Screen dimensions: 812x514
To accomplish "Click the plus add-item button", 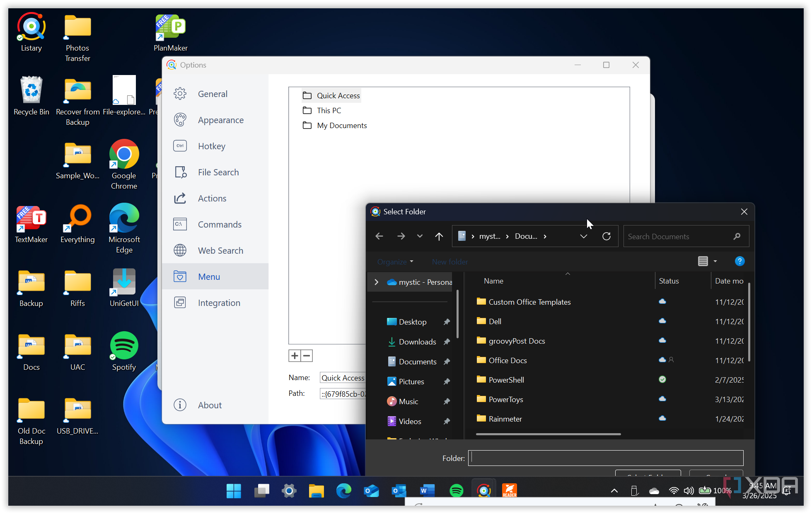I will [x=295, y=356].
